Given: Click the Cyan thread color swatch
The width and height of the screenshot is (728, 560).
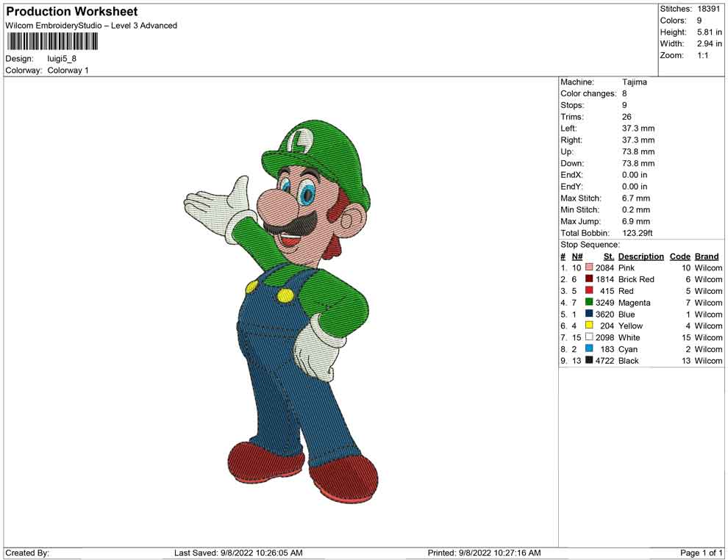Looking at the screenshot, I should (589, 349).
